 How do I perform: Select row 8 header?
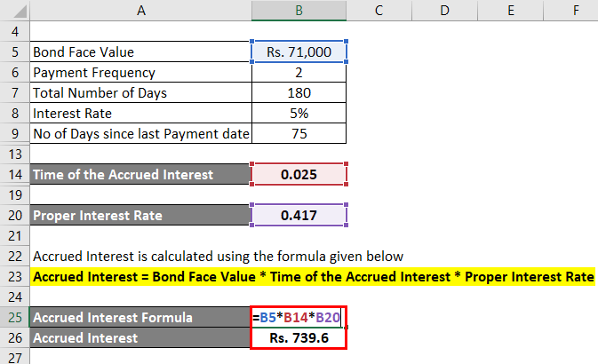click(x=15, y=114)
